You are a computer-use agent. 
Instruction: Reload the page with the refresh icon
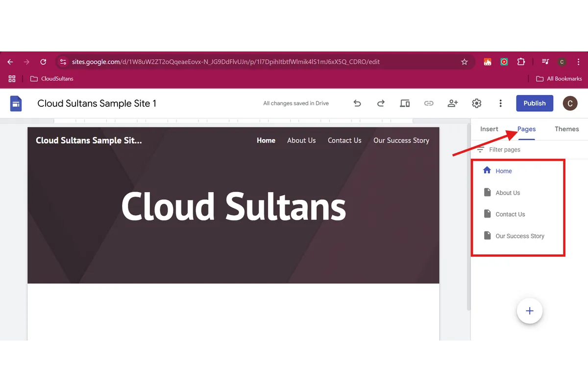tap(43, 62)
